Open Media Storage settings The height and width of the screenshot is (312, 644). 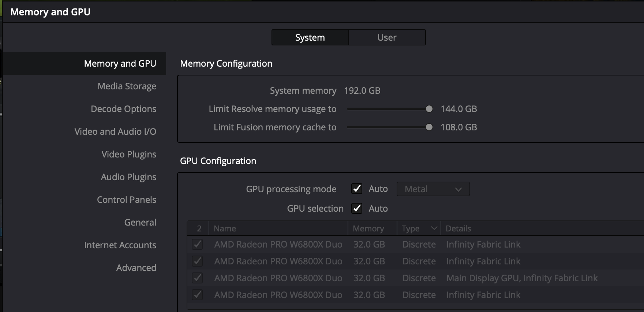[127, 86]
